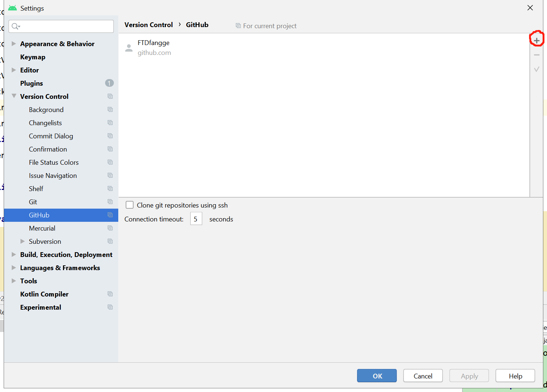This screenshot has height=392, width=547.
Task: Click the project-level icon beside Changelists
Action: tap(110, 123)
